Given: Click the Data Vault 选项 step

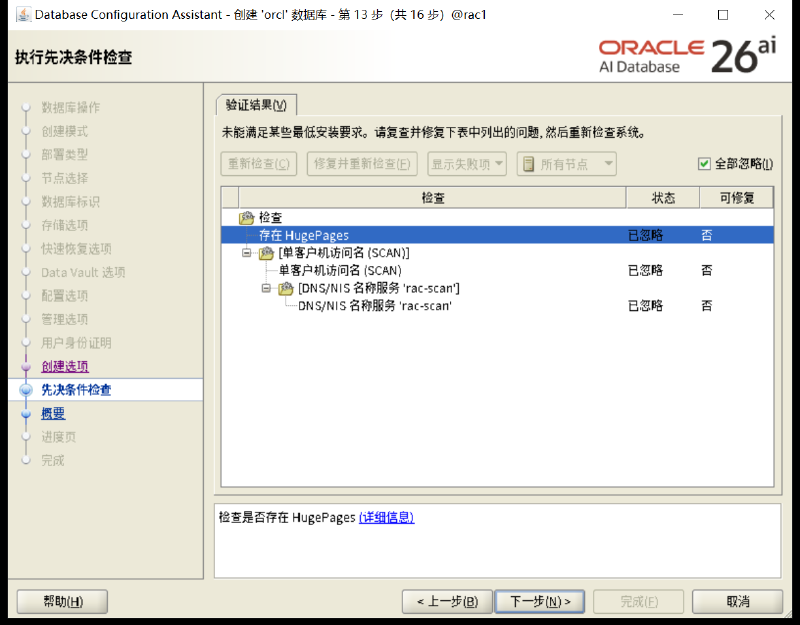Looking at the screenshot, I should click(83, 272).
